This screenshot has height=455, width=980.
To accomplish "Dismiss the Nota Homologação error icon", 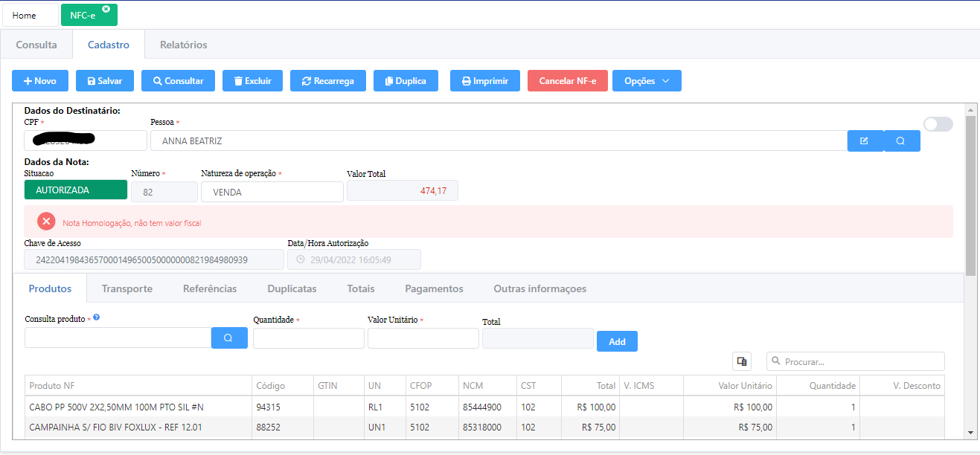I will 47,222.
